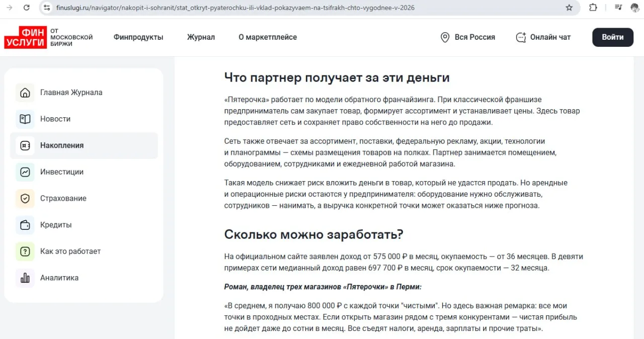Open Онлайн чат
The image size is (644, 339).
coord(543,37)
